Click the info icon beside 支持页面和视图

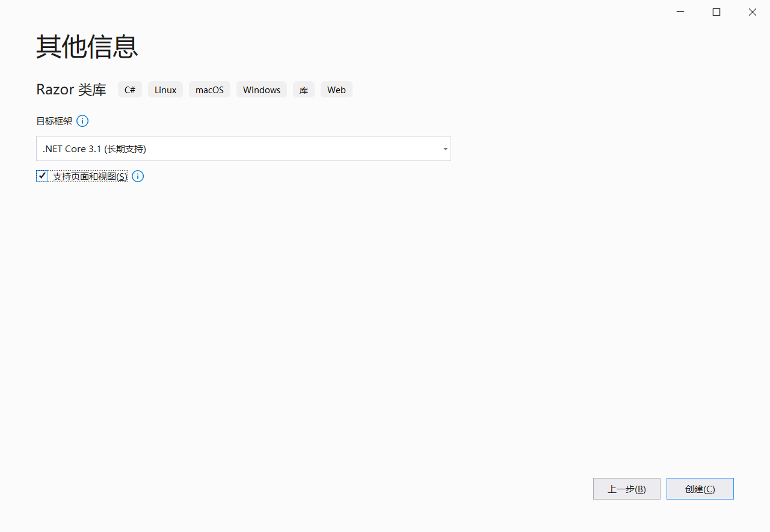138,176
